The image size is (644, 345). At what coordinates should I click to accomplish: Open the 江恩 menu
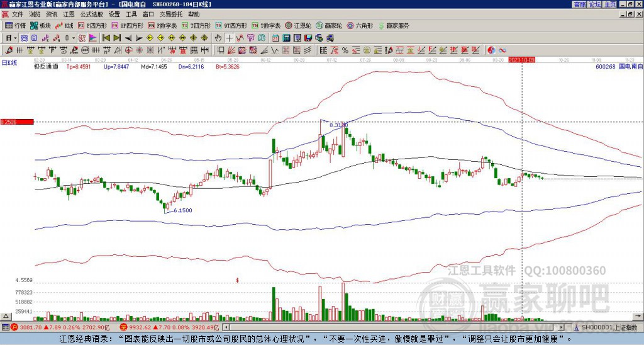(69, 14)
